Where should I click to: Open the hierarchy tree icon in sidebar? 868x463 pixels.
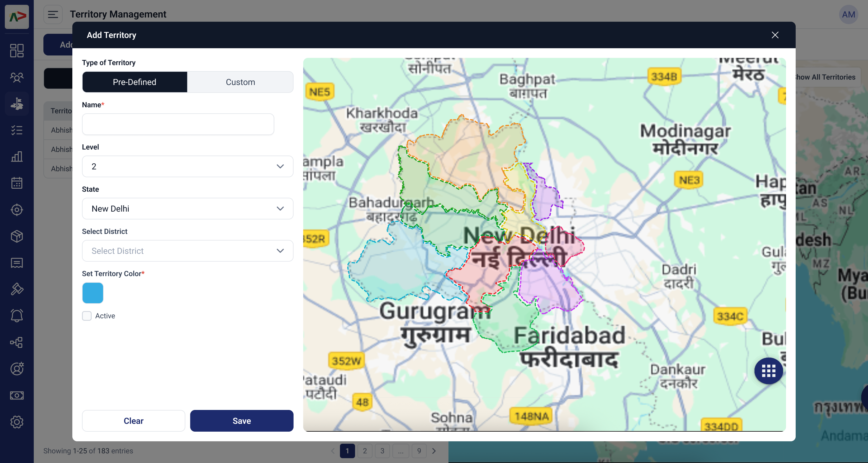coord(17,342)
